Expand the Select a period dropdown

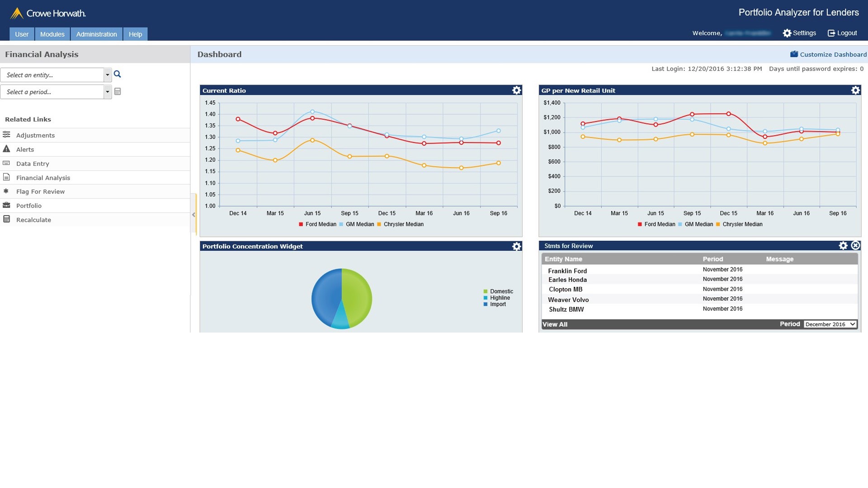point(107,92)
